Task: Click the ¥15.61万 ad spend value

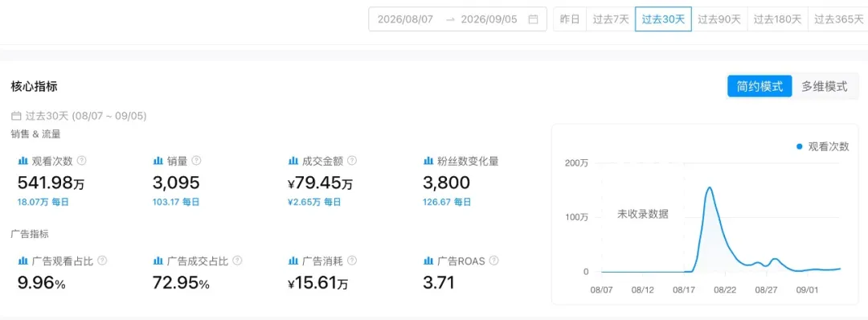Action: (x=318, y=283)
